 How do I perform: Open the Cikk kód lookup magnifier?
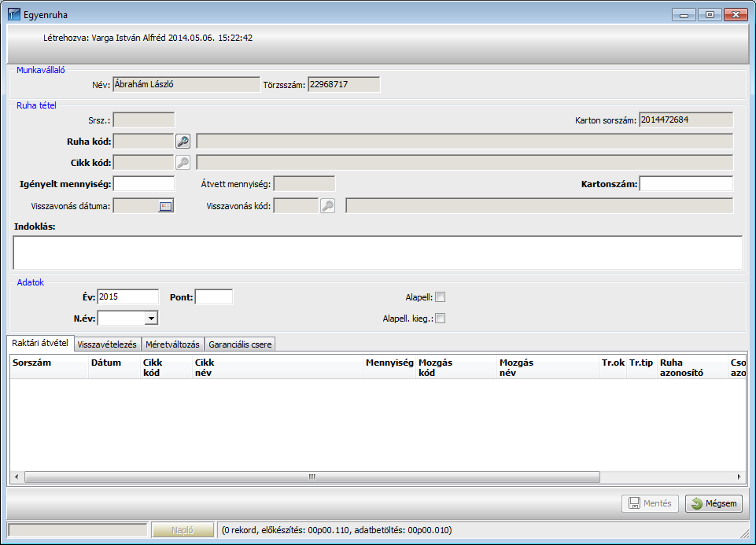tap(183, 162)
